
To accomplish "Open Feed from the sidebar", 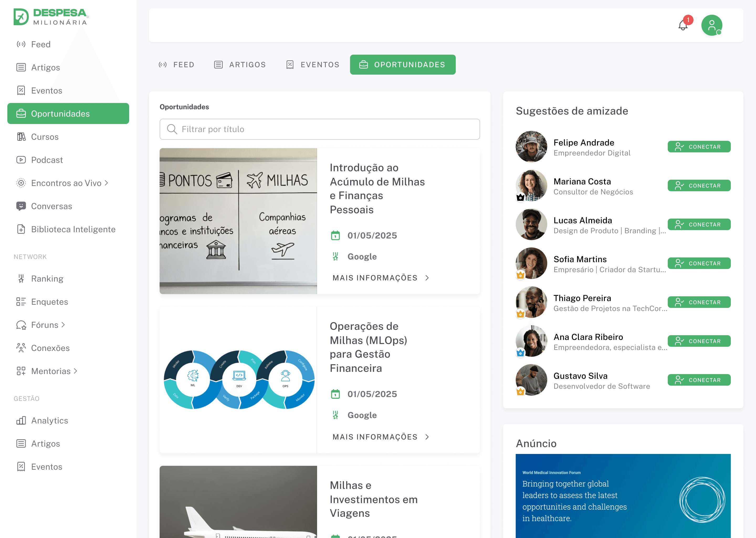I will coord(68,44).
